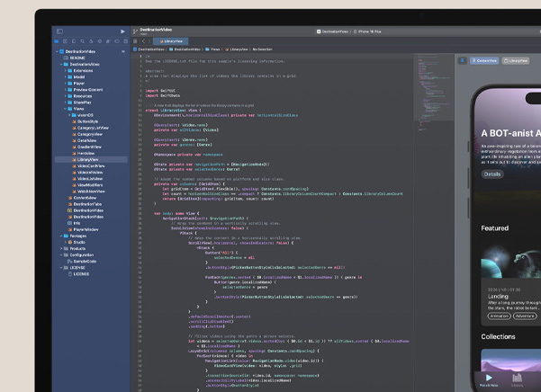Click the DestinationVideo scheme selector
This screenshot has width=541, height=392.
(x=332, y=31)
